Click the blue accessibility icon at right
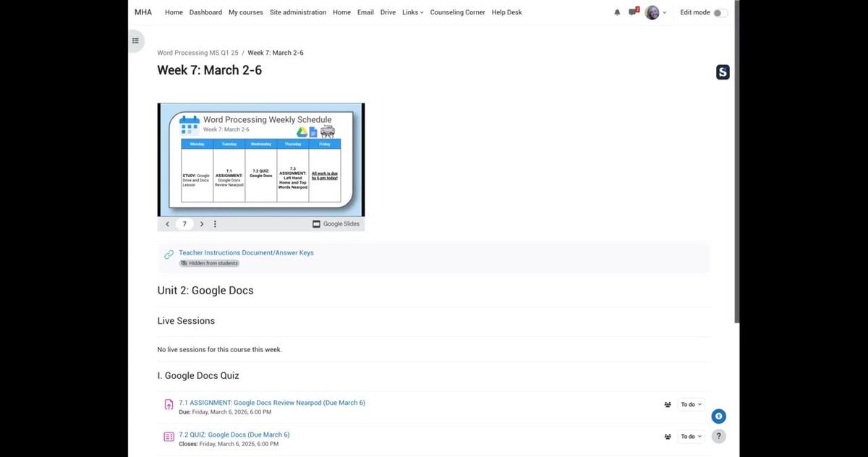The image size is (868, 457). [718, 417]
